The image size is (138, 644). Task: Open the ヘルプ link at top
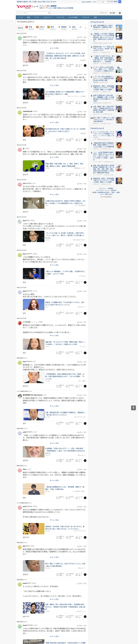click(x=94, y=2)
